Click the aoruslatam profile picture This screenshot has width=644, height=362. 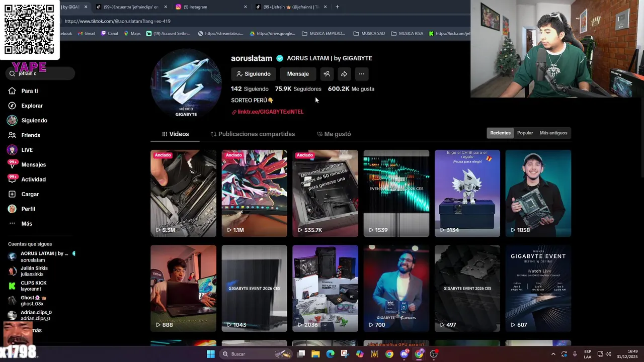186,84
